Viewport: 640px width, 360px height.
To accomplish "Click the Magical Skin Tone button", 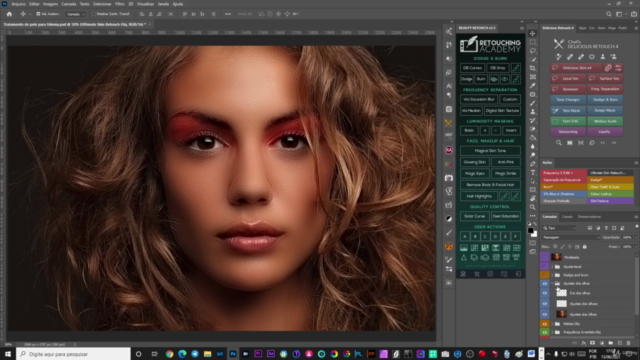I will coord(490,151).
